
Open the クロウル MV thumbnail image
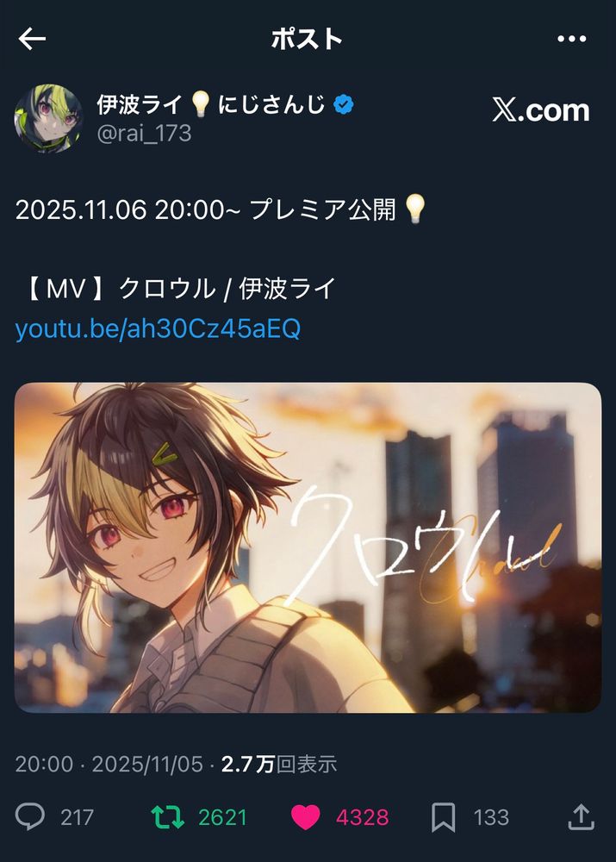click(308, 547)
